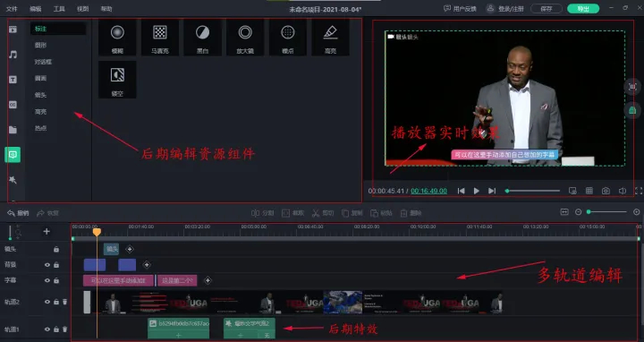644x342 pixels.
Task: Open the 工具 (Tools) menu
Action: pos(59,9)
